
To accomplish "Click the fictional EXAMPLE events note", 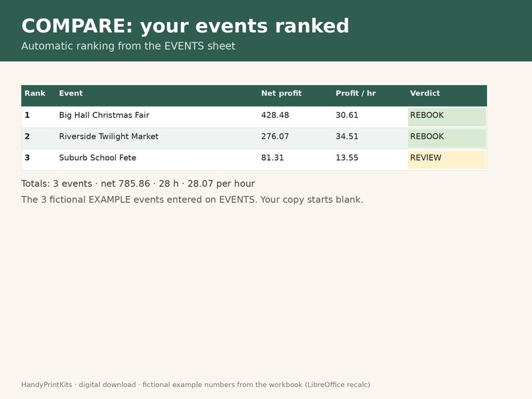I will click(192, 199).
